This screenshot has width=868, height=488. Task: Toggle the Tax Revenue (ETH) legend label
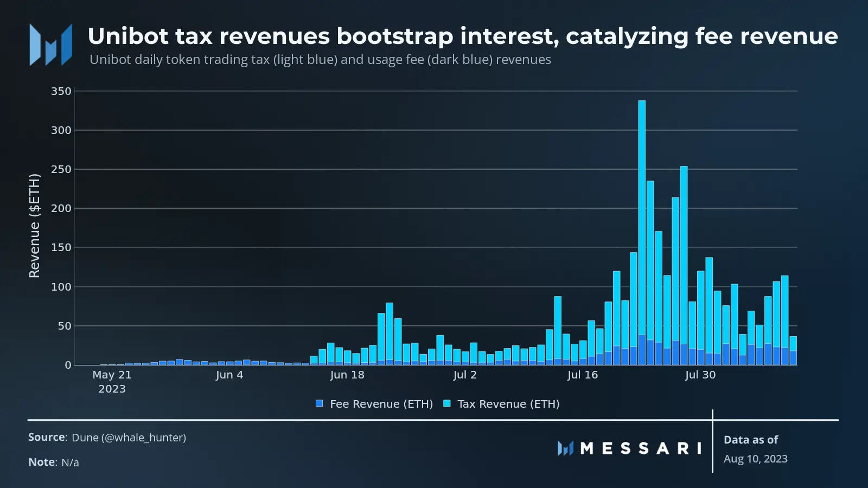click(x=508, y=404)
